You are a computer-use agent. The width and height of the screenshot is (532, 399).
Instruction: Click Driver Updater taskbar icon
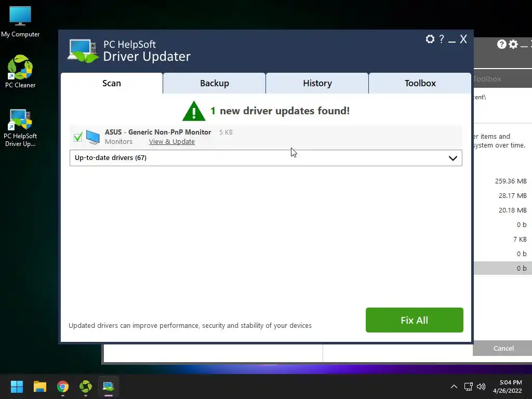109,387
